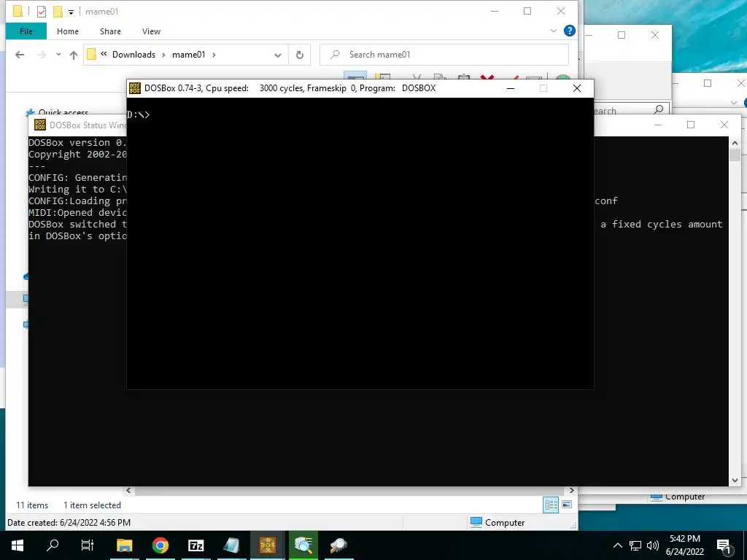The height and width of the screenshot is (560, 747).
Task: Click 'DOSBox version' line in status window
Action: [x=77, y=142]
